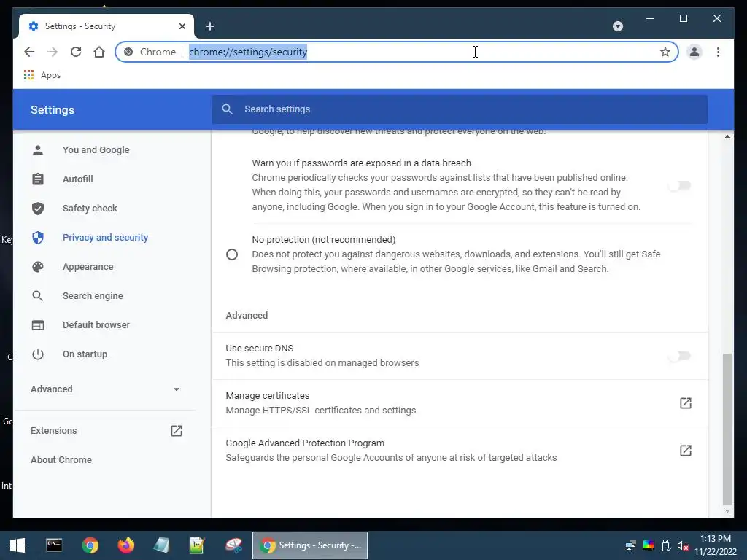Click the Settings - Security taskbar button
The width and height of the screenshot is (747, 560).
point(310,545)
